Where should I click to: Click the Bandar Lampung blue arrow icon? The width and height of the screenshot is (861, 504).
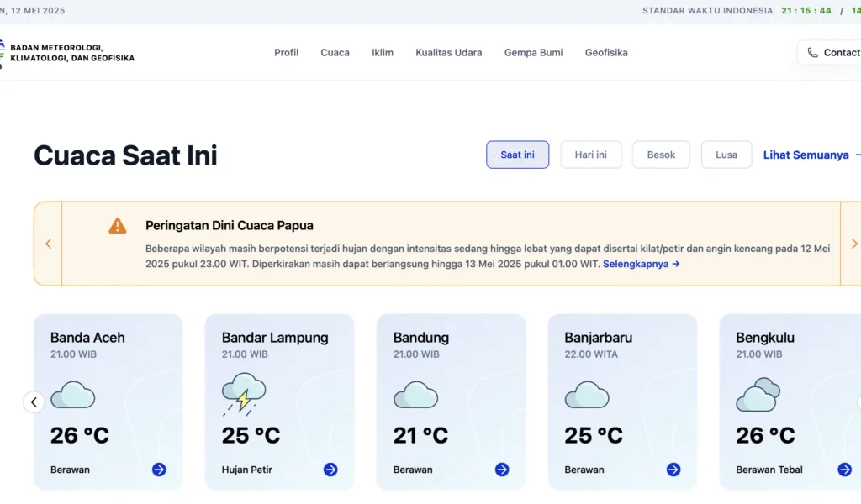330,470
